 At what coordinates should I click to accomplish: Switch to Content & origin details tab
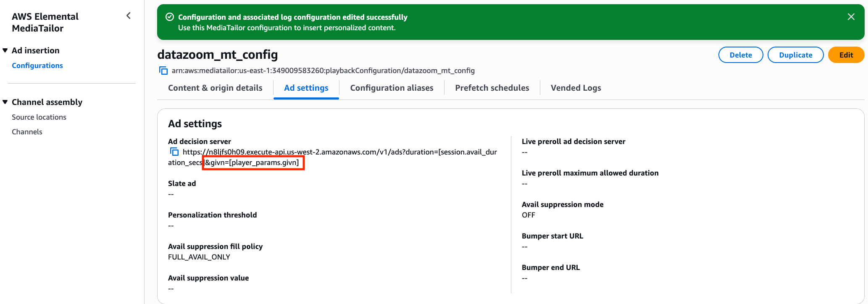point(215,88)
